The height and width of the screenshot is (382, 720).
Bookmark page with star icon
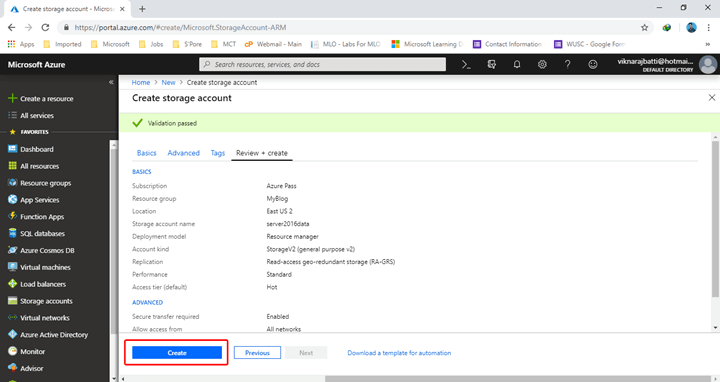click(645, 28)
